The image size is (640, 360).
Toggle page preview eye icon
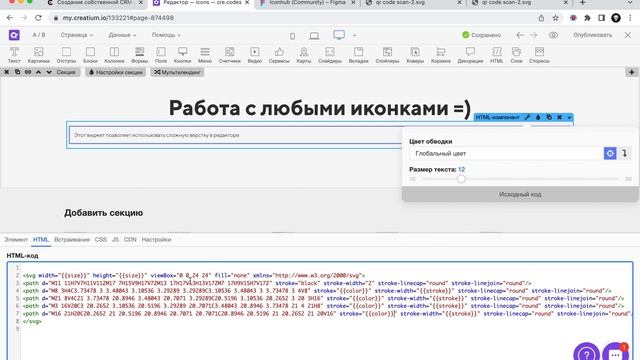(553, 35)
